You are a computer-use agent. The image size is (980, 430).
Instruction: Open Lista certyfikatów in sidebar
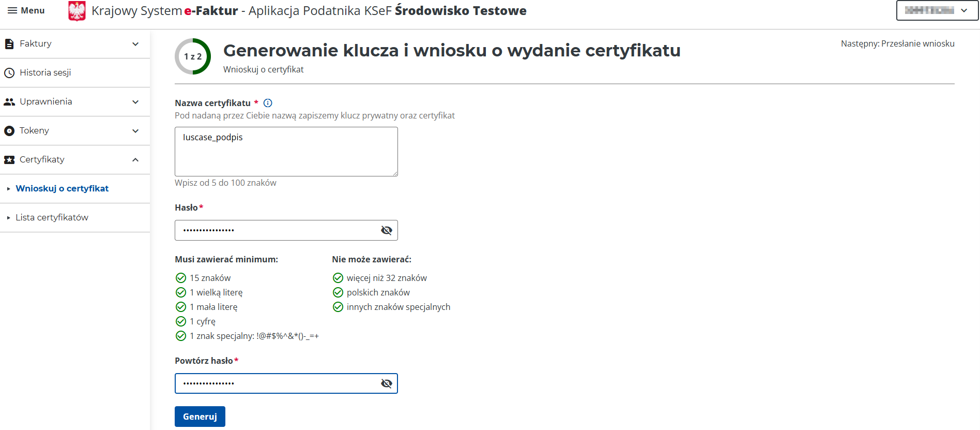pos(52,218)
